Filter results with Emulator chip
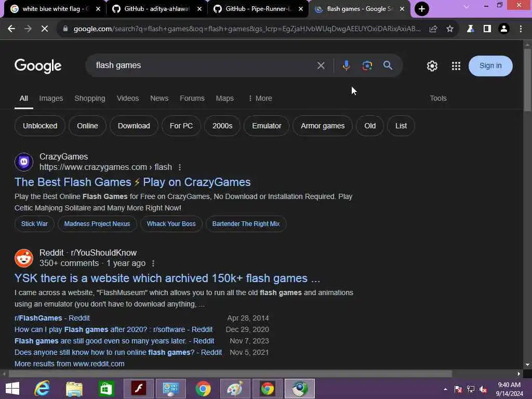The height and width of the screenshot is (399, 532). [x=267, y=126]
